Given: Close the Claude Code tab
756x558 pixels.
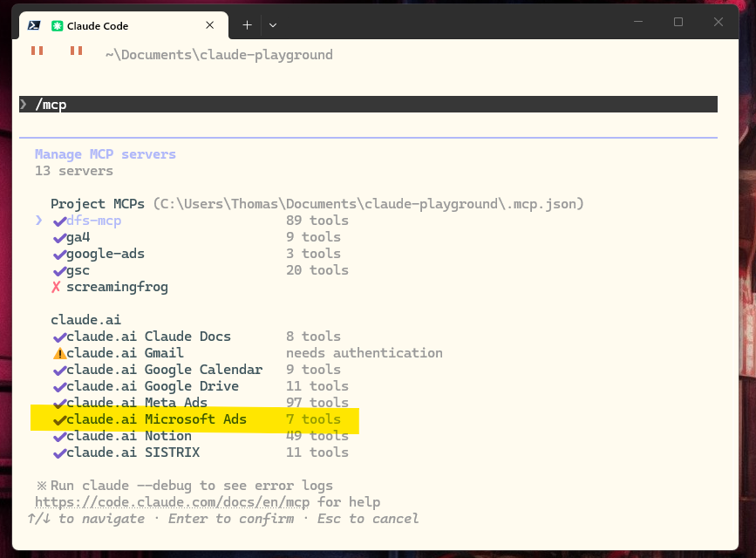Looking at the screenshot, I should [x=210, y=25].
